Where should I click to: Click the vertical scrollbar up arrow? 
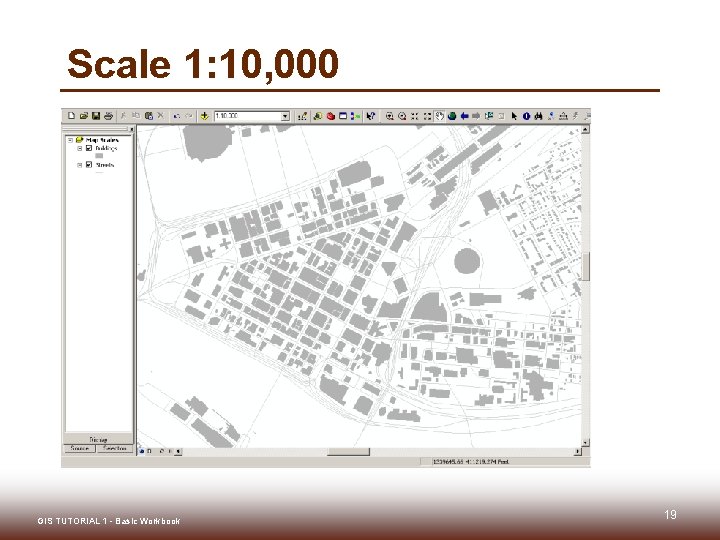point(585,129)
